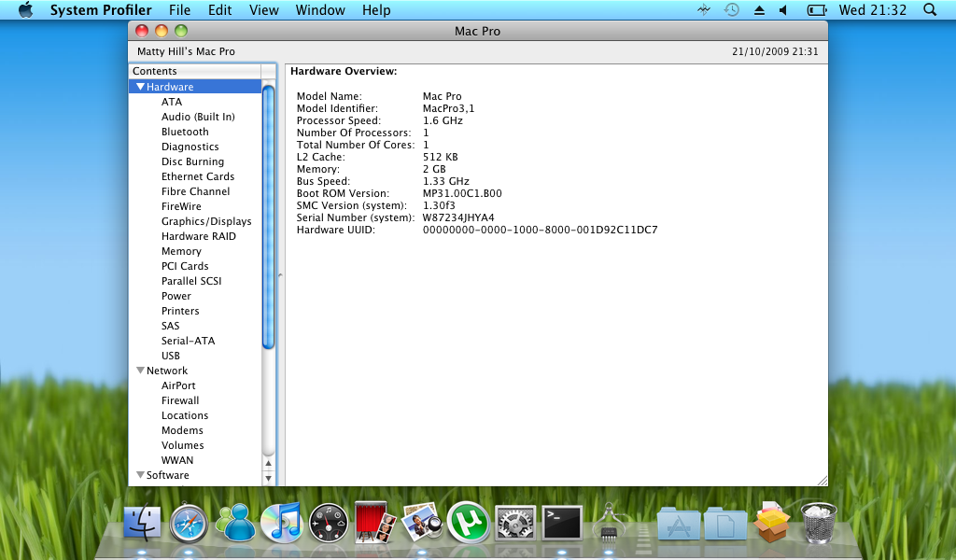This screenshot has width=956, height=560.
Task: Open the Apple menu
Action: 25,9
